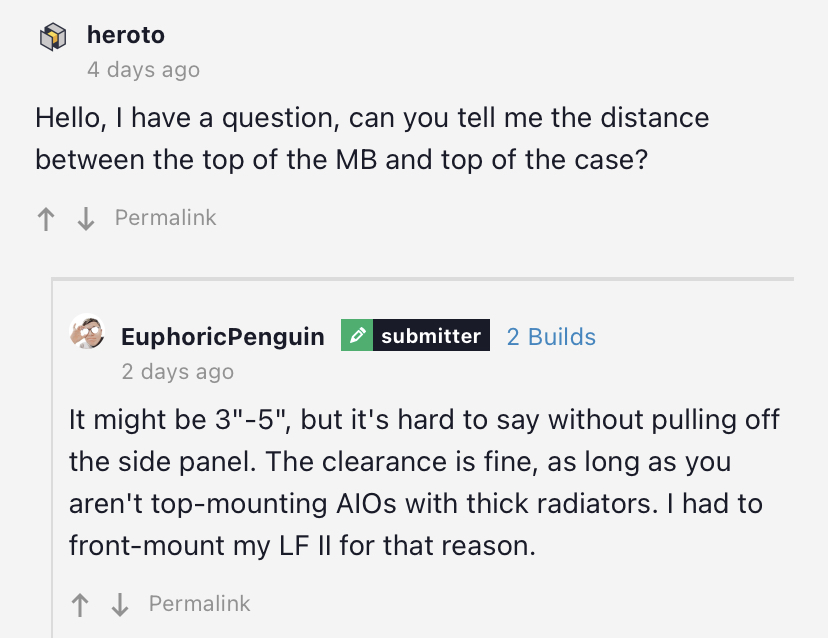Click the horizontal divider above the reply
This screenshot has width=828, height=638.
(422, 278)
